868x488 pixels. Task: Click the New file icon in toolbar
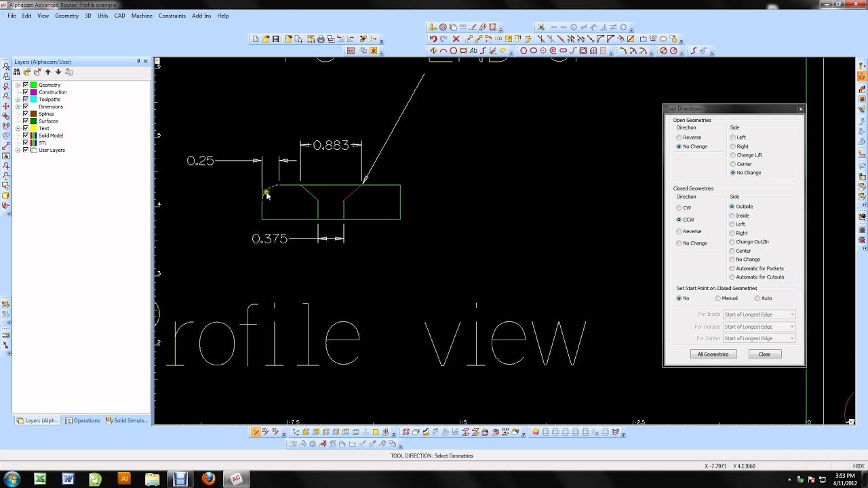tap(256, 39)
